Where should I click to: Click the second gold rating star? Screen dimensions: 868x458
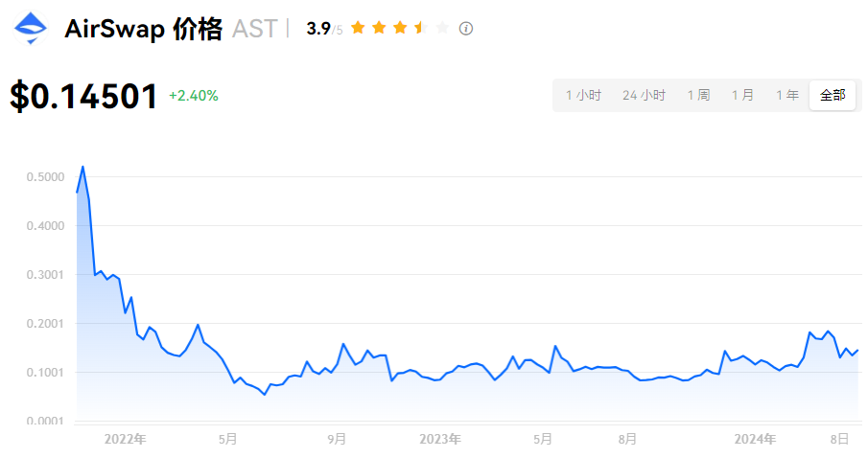point(379,28)
